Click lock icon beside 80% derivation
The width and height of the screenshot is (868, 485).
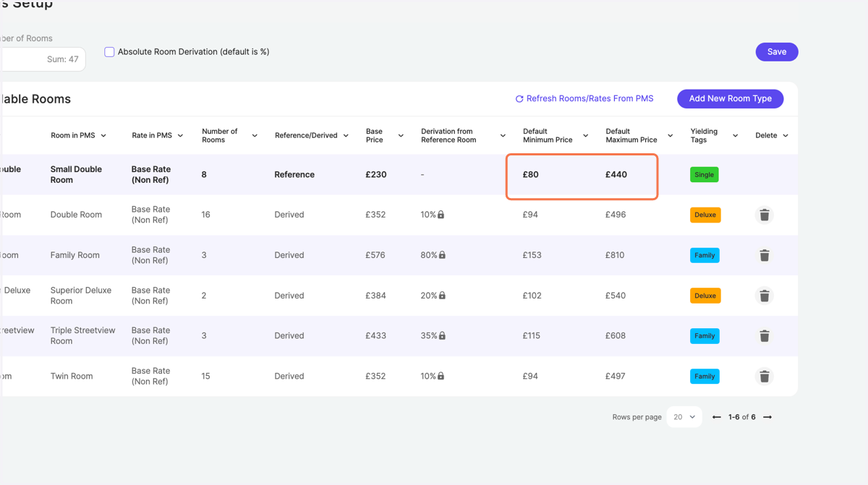click(443, 255)
